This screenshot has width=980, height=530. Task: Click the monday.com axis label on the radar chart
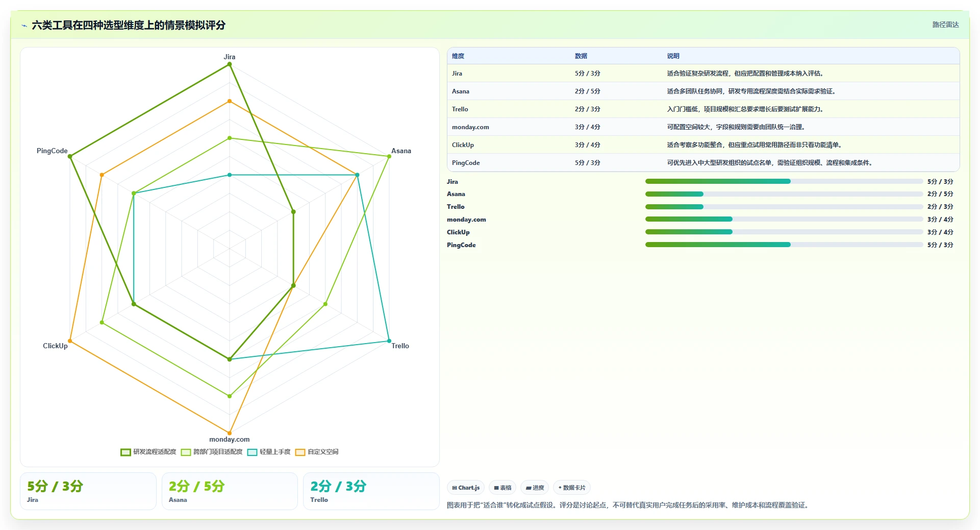(230, 439)
